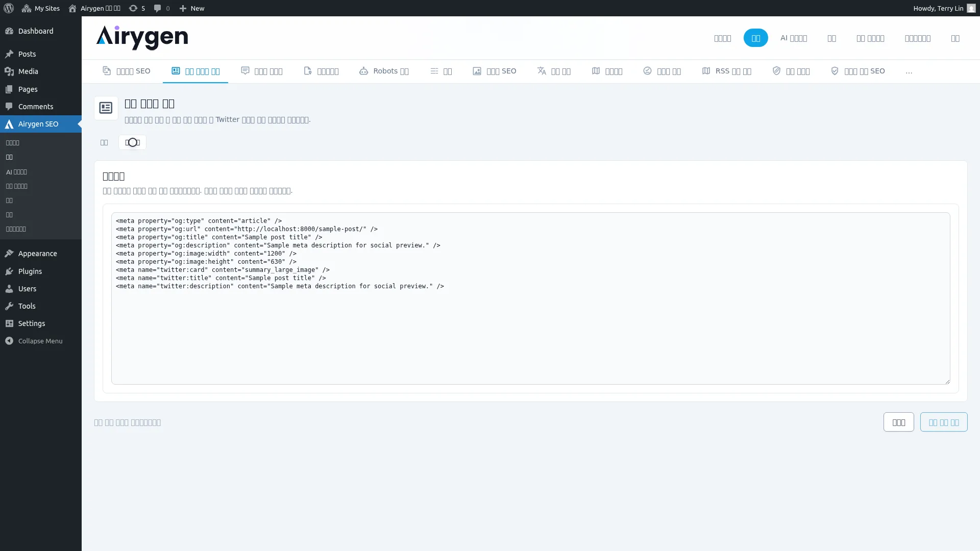Select the highlighted blue pill in top navigation

pyautogui.click(x=755, y=38)
